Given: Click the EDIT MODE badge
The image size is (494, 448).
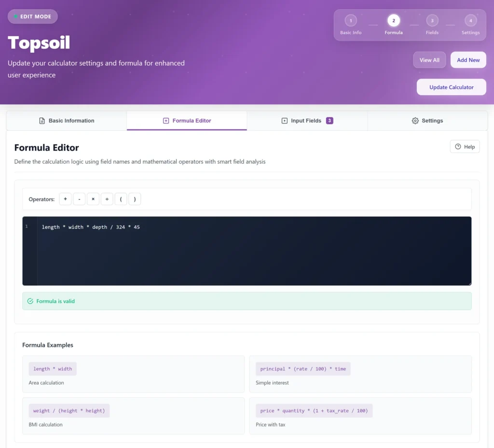Looking at the screenshot, I should (x=33, y=16).
